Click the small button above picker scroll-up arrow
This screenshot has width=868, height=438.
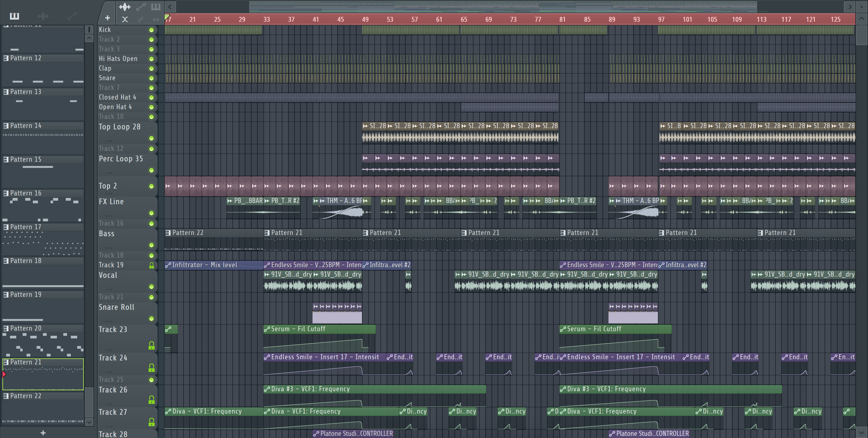click(89, 30)
